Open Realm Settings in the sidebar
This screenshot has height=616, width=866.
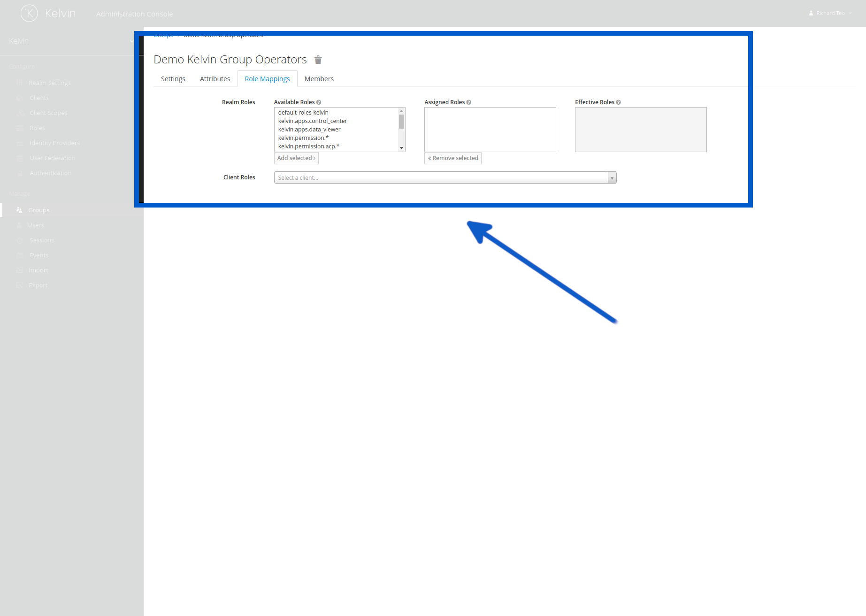pos(50,83)
